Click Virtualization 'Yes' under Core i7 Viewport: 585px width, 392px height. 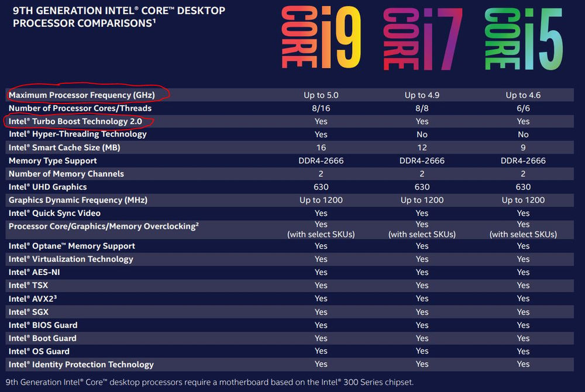coord(422,259)
